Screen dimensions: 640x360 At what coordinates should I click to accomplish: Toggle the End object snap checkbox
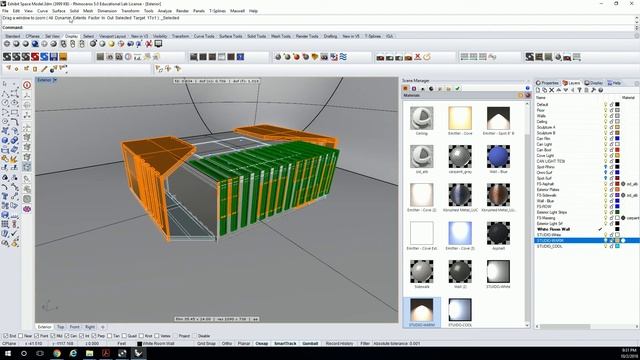pyautogui.click(x=6, y=336)
